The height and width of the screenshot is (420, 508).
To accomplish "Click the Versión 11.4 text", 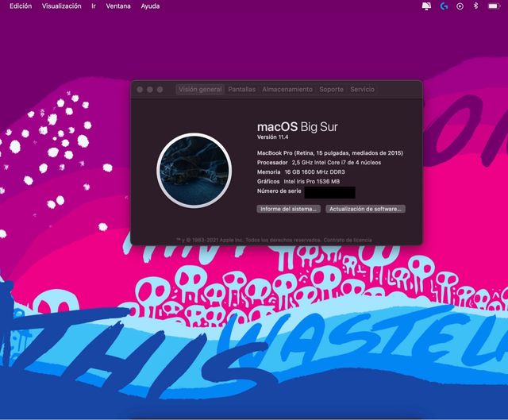I will 274,137.
